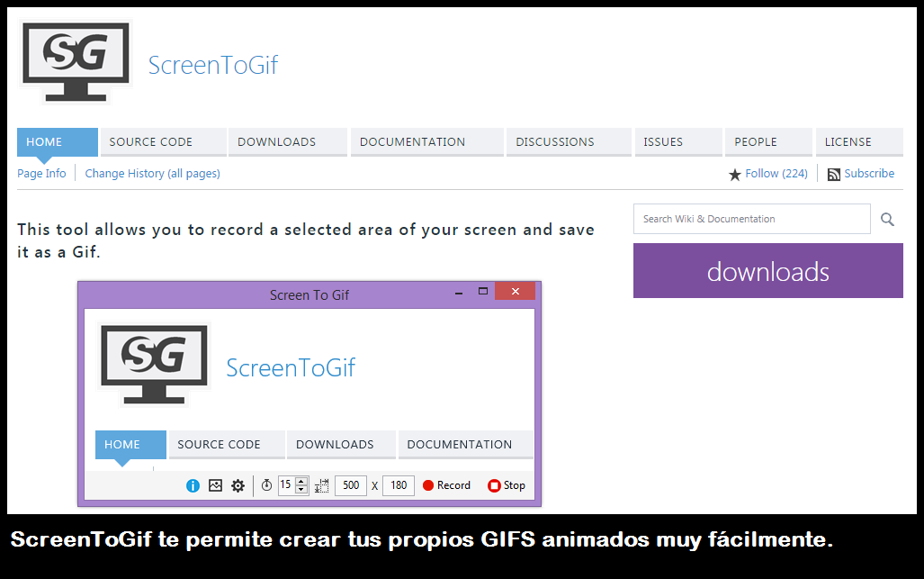The image size is (924, 579).
Task: Click the ScreenToGif logo at page top
Action: pos(76,63)
